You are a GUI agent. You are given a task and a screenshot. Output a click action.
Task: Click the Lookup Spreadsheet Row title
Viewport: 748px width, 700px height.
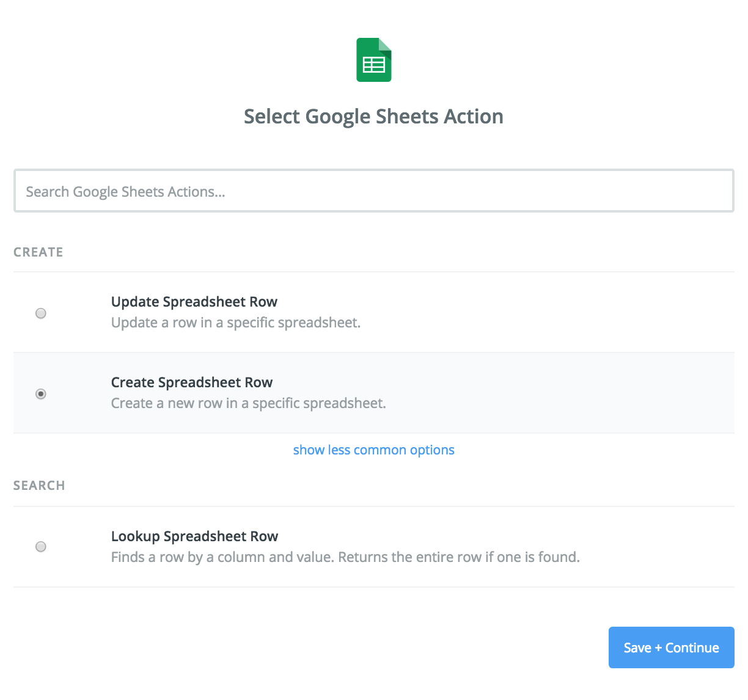[x=194, y=536]
